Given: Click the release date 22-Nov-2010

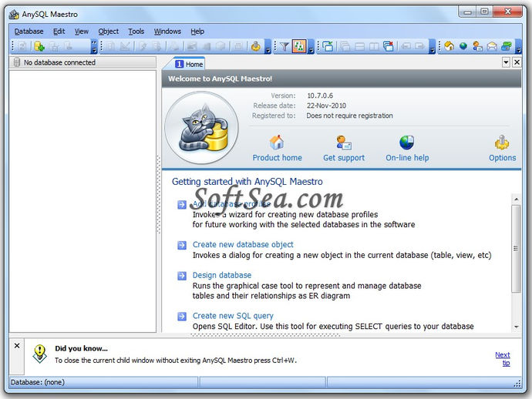Looking at the screenshot, I should click(326, 106).
